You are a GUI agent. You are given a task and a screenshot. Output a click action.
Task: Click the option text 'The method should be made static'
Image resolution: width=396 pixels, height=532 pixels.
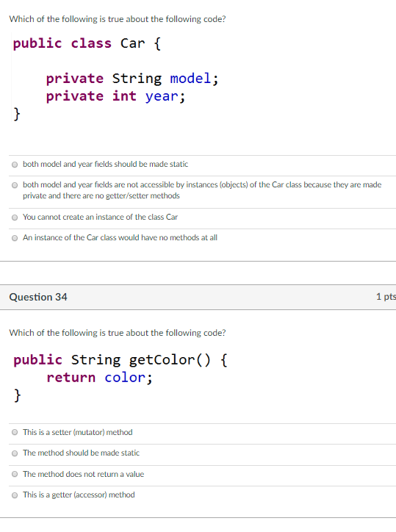pyautogui.click(x=81, y=453)
